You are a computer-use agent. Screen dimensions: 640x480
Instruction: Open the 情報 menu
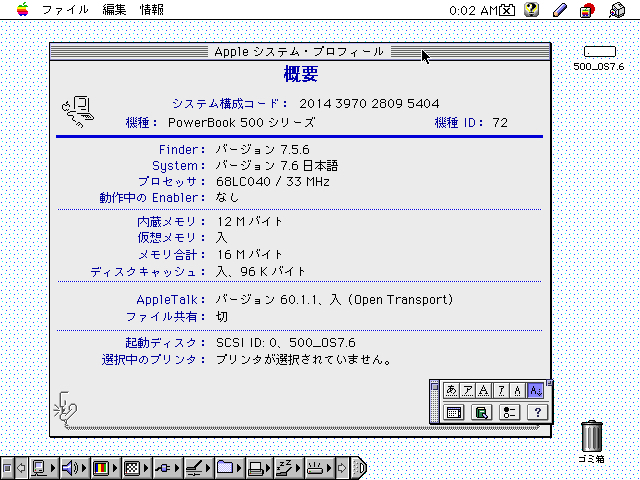[x=152, y=9]
